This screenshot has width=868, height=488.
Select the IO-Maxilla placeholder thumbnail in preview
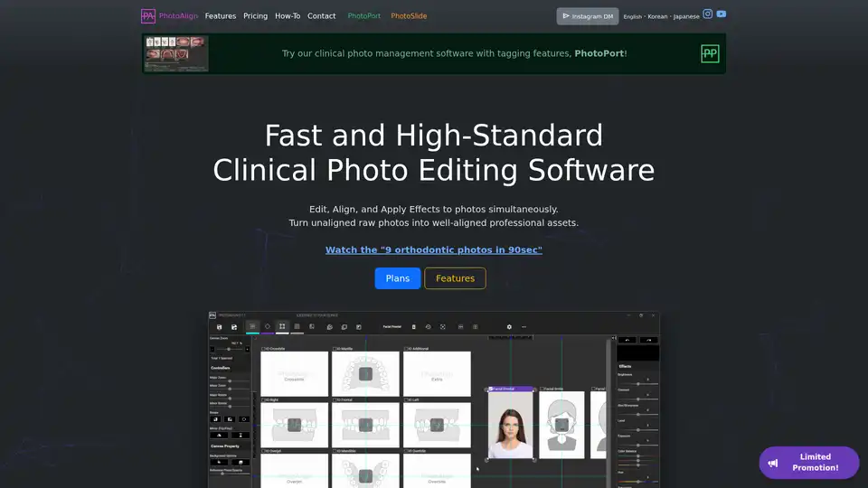pos(365,374)
